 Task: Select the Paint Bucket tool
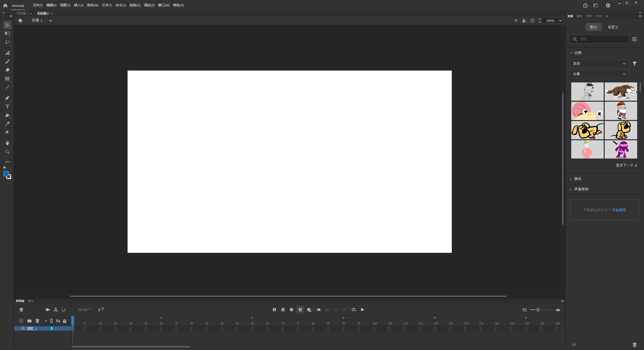pyautogui.click(x=7, y=115)
